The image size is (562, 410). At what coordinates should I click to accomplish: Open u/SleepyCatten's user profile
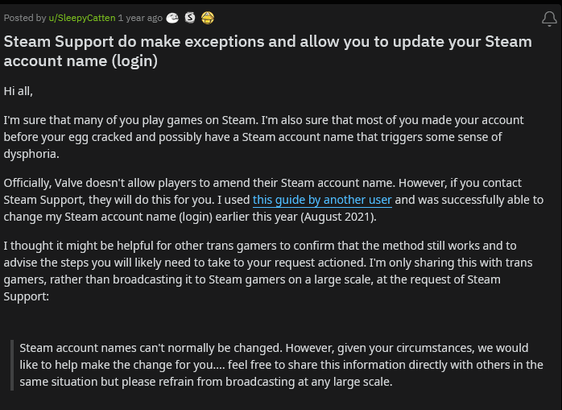tap(82, 18)
